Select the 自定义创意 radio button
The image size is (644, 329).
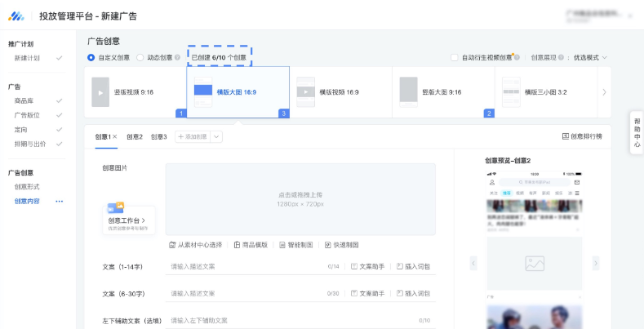[x=91, y=58]
